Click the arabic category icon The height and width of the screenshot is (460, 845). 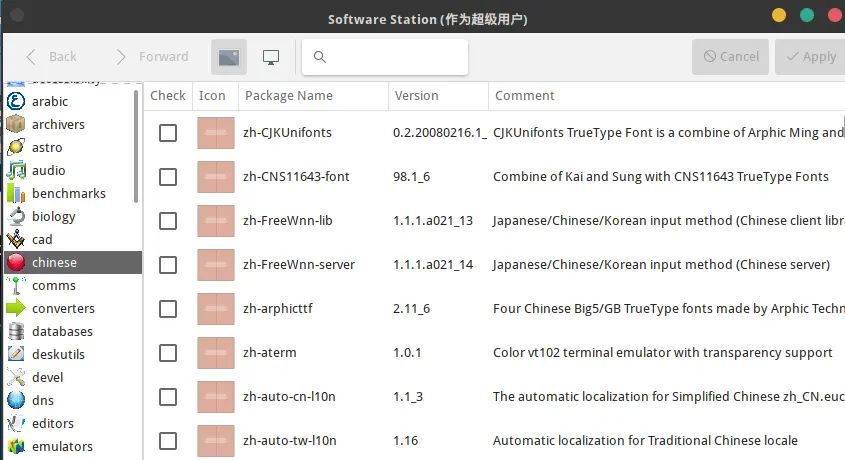click(15, 101)
